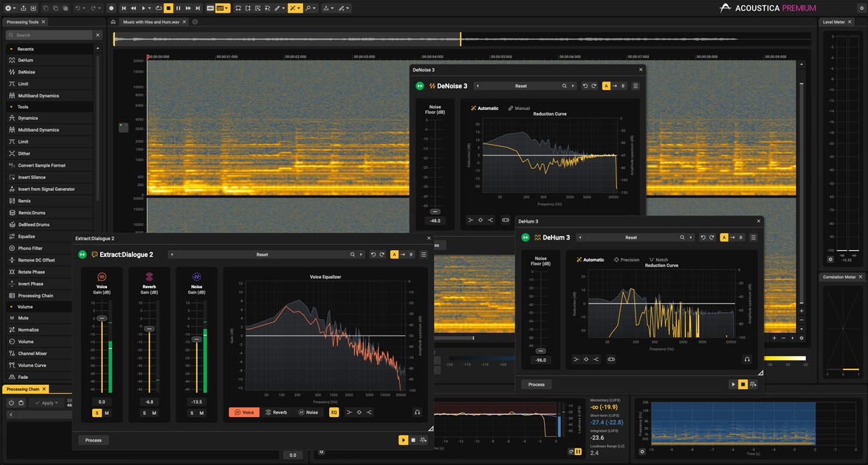
Task: Click the Reset preset field in DeNoise 3
Action: tap(521, 86)
